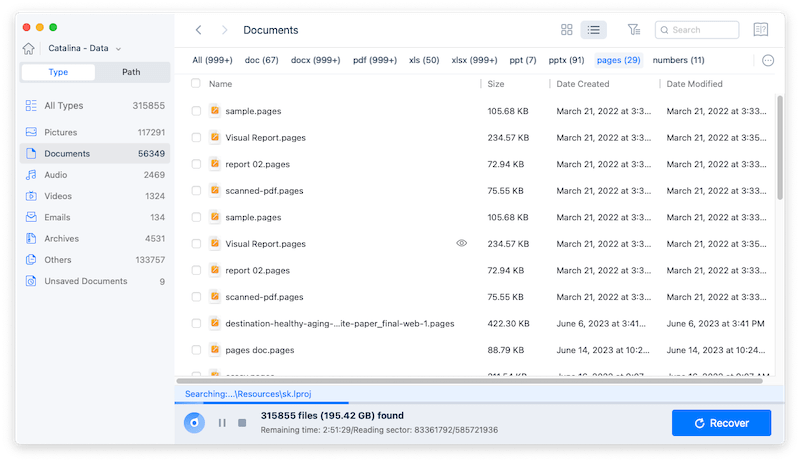Show more file type filters ellipsis

tap(768, 61)
